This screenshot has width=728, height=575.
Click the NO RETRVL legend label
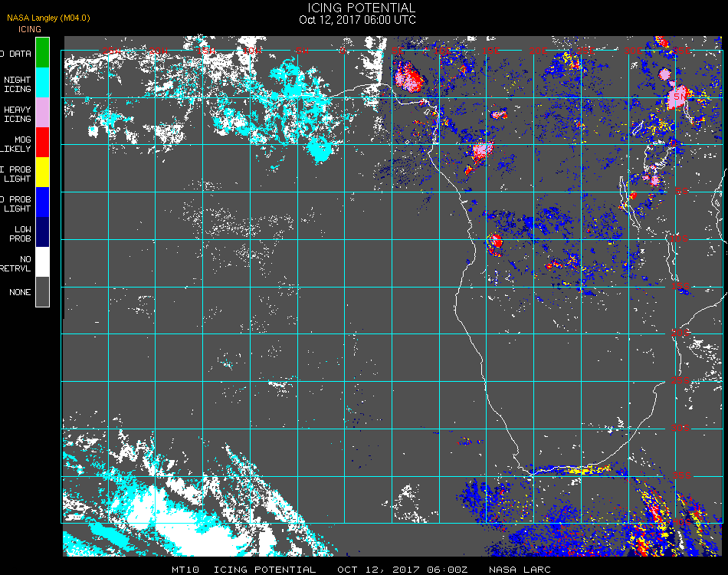coord(16,264)
